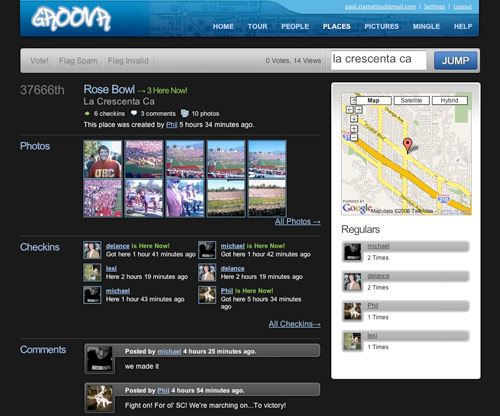Pan the map right with arrow control

pos(358,109)
